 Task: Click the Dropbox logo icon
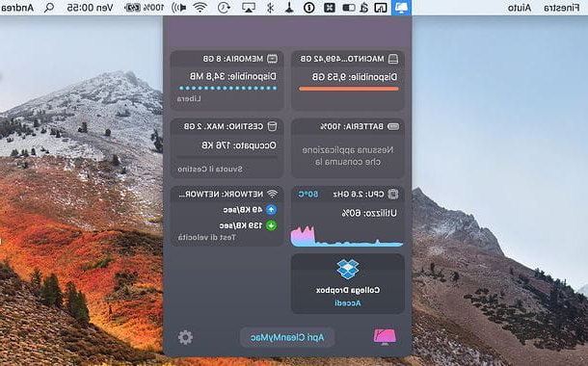[348, 269]
